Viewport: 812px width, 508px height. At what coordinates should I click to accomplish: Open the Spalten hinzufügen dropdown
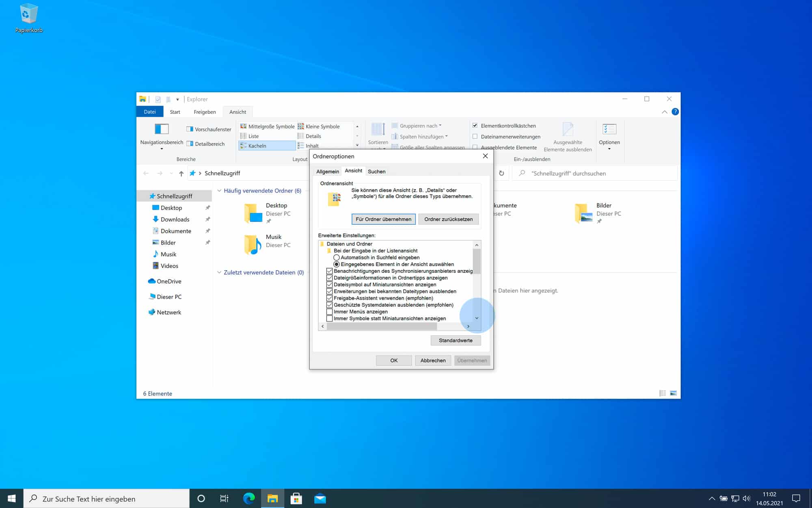point(420,137)
